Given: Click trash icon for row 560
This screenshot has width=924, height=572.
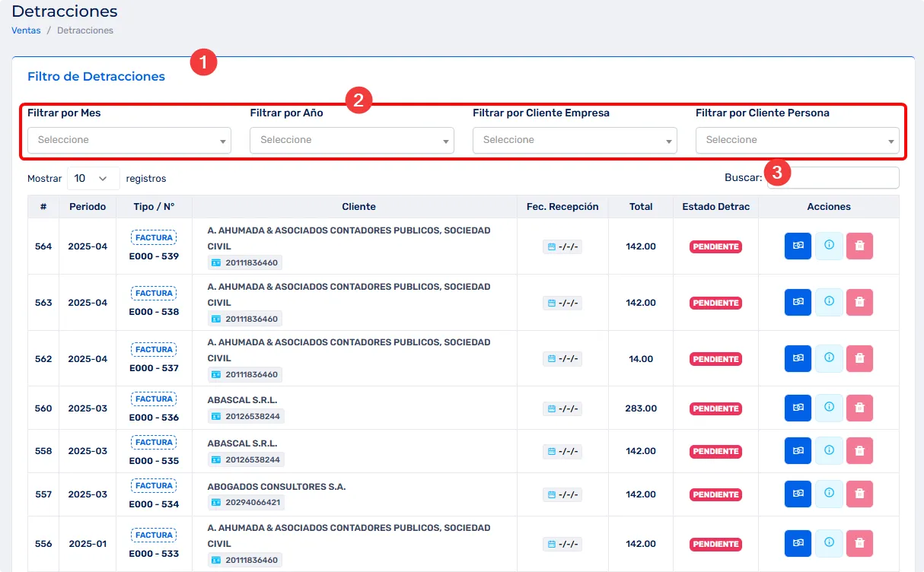Looking at the screenshot, I should point(859,408).
